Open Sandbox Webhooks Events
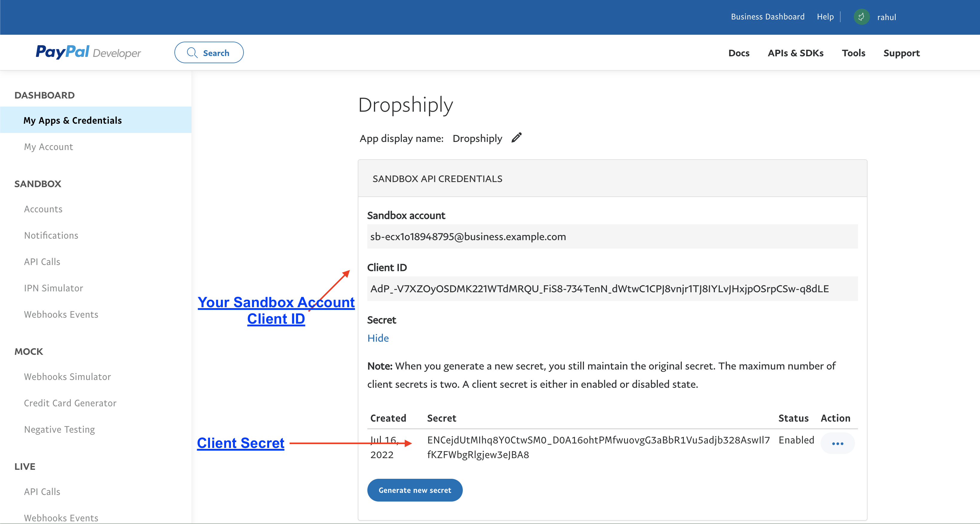 (x=61, y=314)
